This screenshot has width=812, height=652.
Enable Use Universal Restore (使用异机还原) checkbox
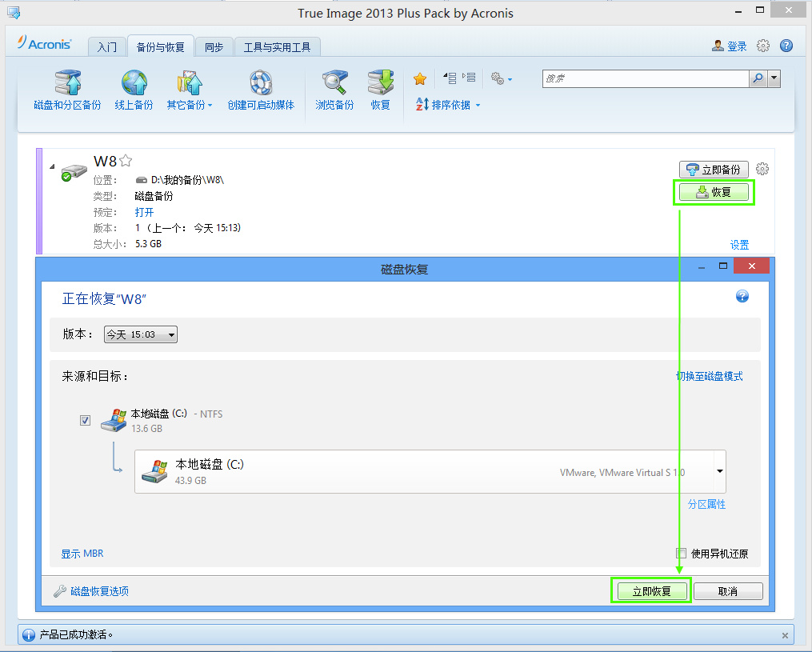(682, 554)
